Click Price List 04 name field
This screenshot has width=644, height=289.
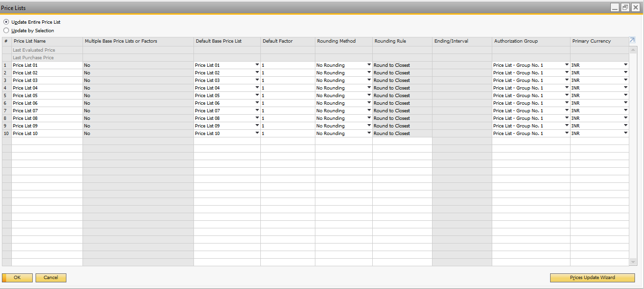click(47, 88)
